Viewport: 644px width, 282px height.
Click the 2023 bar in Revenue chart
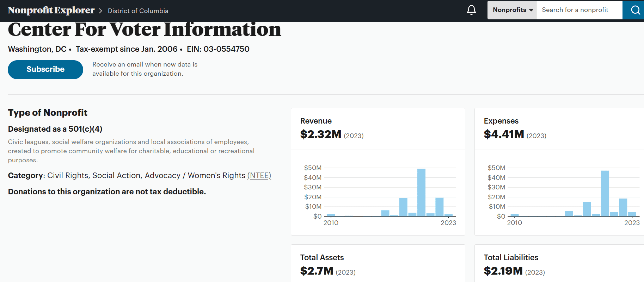pyautogui.click(x=448, y=215)
